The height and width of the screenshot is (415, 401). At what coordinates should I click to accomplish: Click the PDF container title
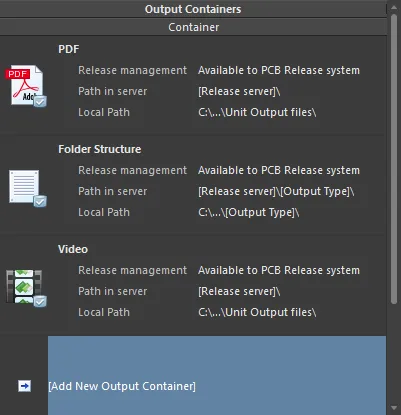point(69,49)
